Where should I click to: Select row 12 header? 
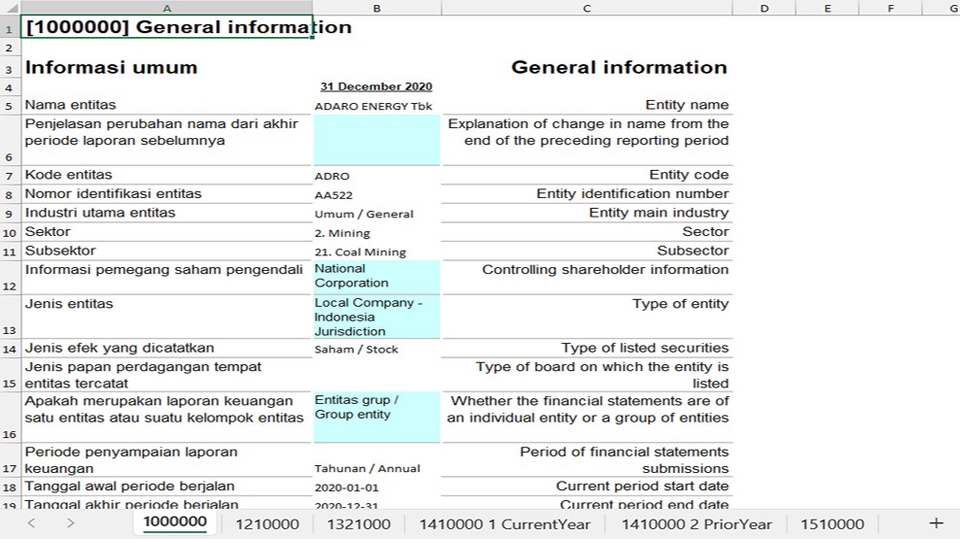10,277
